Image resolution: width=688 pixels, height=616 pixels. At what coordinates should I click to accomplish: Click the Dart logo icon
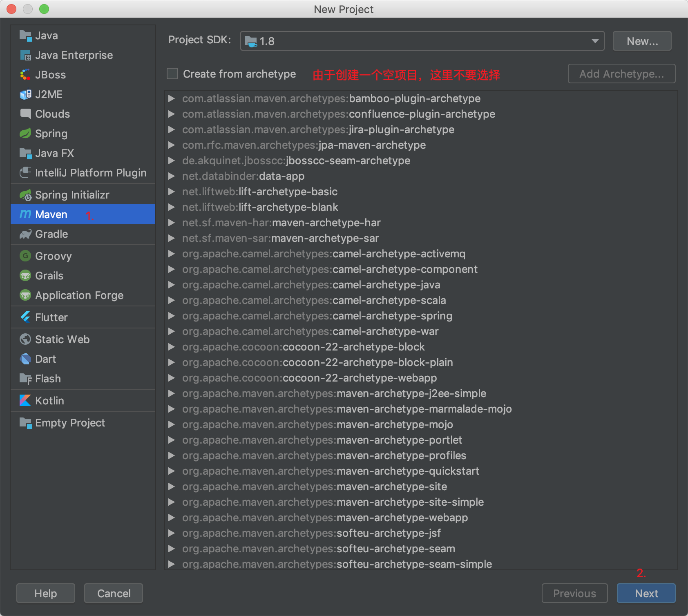[x=25, y=359]
